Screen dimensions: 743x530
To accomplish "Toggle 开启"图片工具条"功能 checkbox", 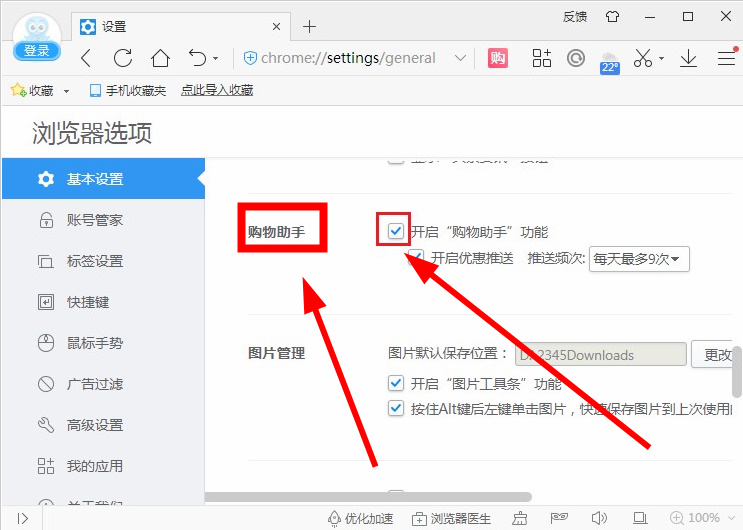I will [396, 383].
